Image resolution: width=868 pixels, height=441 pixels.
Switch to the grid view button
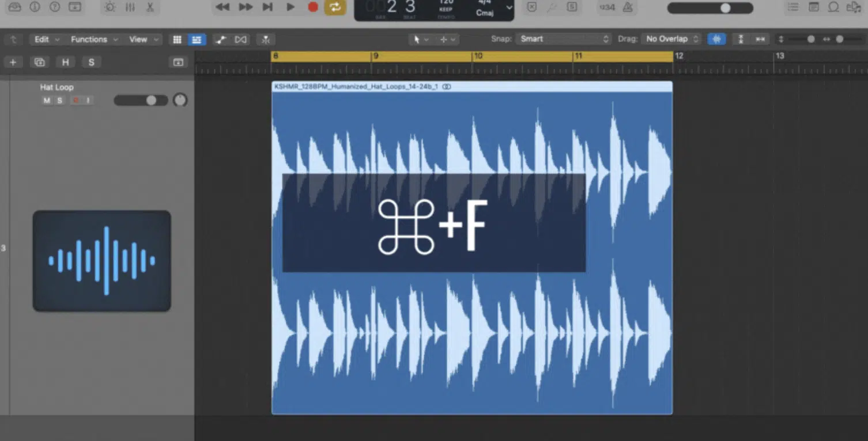(177, 39)
